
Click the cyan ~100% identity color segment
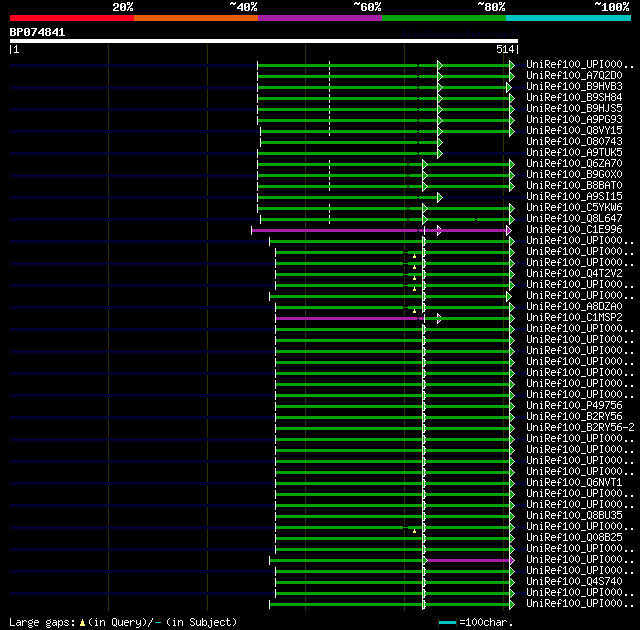pos(569,18)
